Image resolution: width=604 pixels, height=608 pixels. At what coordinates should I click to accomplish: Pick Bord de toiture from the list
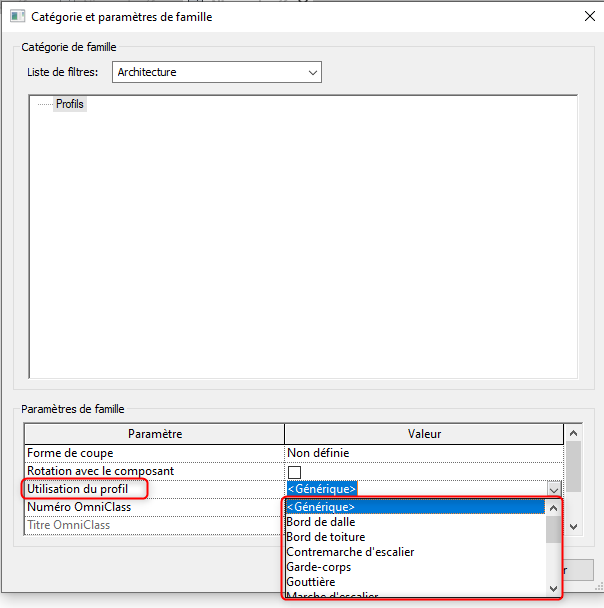pyautogui.click(x=414, y=537)
